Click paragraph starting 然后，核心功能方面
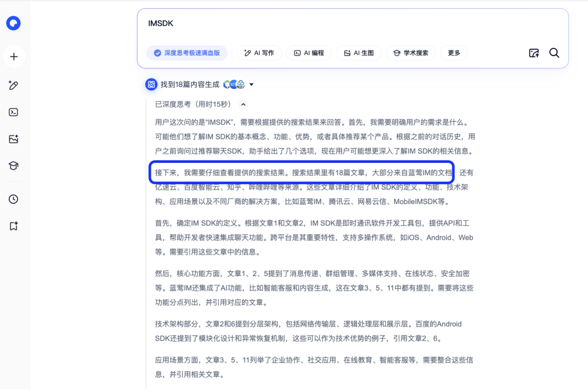588x389 pixels. [314, 288]
